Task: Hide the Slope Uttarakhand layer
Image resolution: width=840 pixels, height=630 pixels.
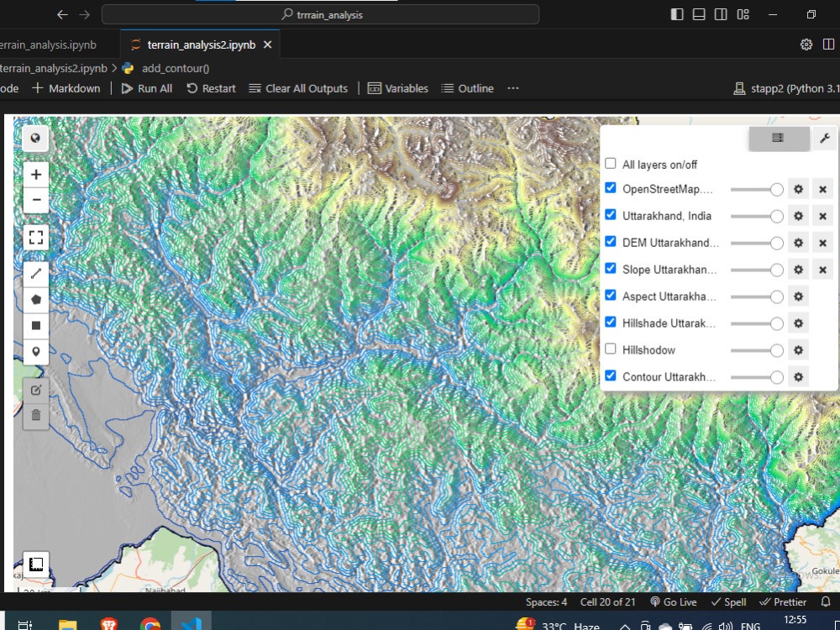Action: tap(610, 268)
